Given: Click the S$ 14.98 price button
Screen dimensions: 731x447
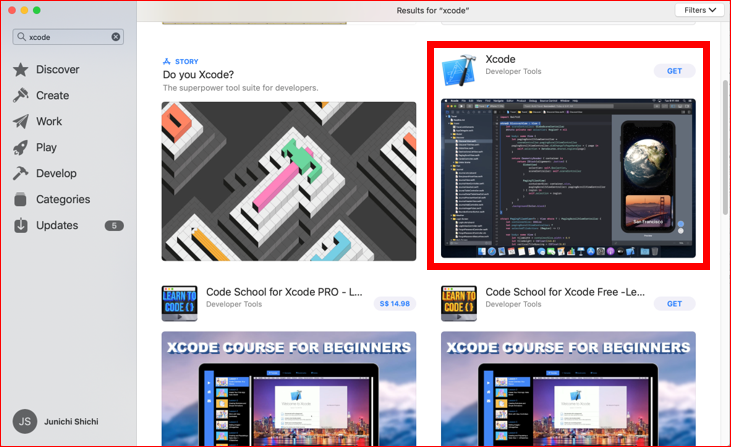Looking at the screenshot, I should pos(394,303).
